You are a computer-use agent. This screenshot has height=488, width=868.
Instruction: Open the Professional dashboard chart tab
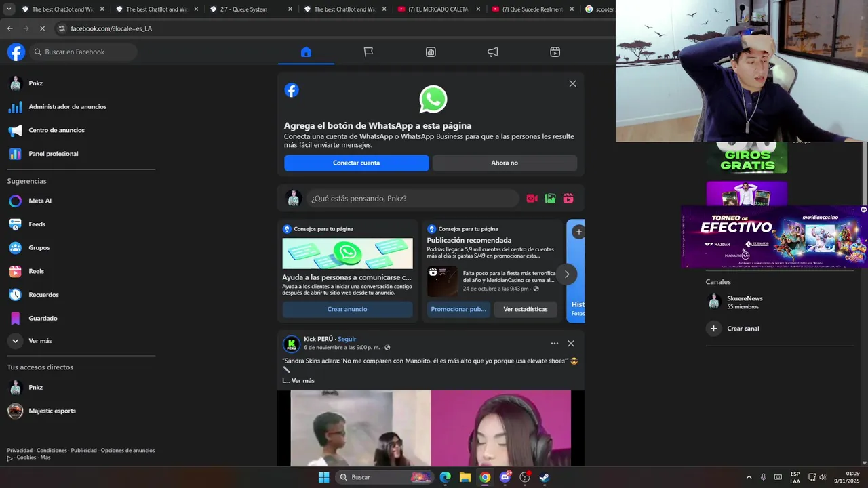pos(431,52)
